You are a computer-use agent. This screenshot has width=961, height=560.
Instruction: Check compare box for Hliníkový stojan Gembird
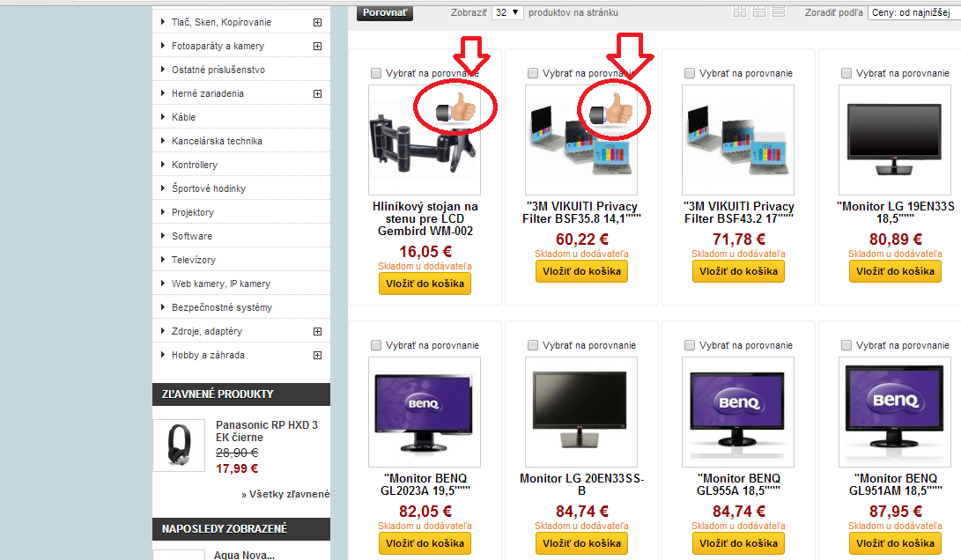coord(376,74)
